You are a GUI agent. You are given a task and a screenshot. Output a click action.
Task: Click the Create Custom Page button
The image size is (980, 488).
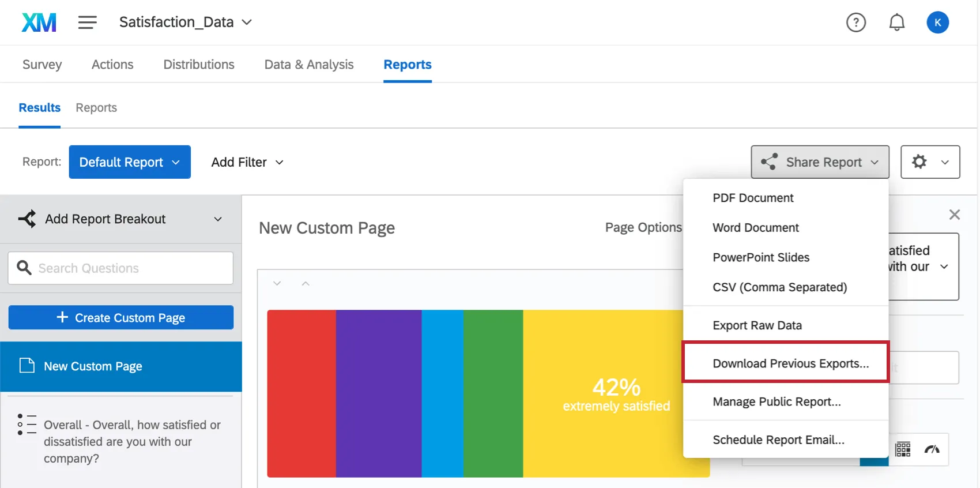pos(121,318)
